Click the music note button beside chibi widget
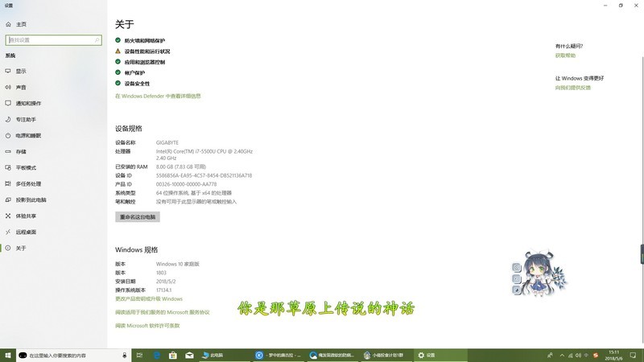The height and width of the screenshot is (362, 644). pyautogui.click(x=517, y=290)
